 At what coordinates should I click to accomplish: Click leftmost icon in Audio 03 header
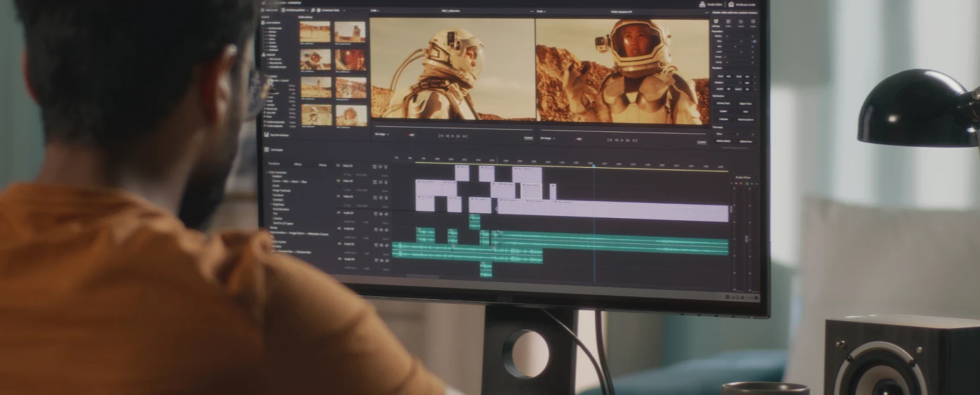coord(376,245)
